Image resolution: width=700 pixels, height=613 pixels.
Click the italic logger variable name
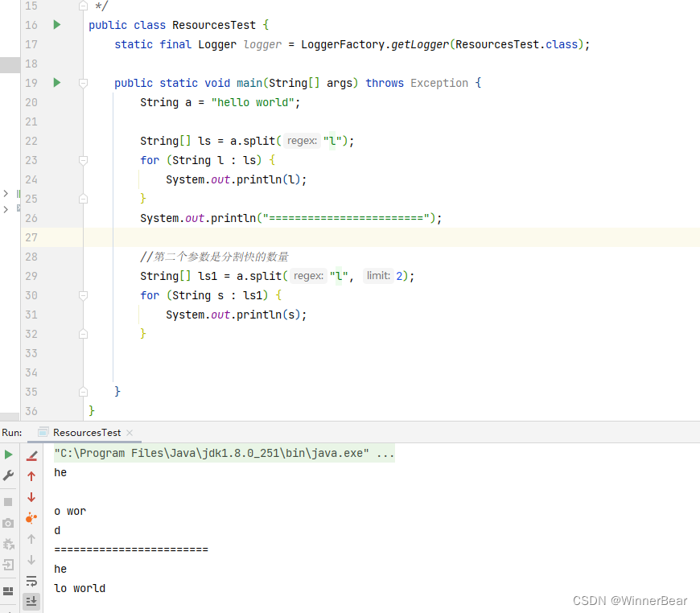(x=262, y=44)
